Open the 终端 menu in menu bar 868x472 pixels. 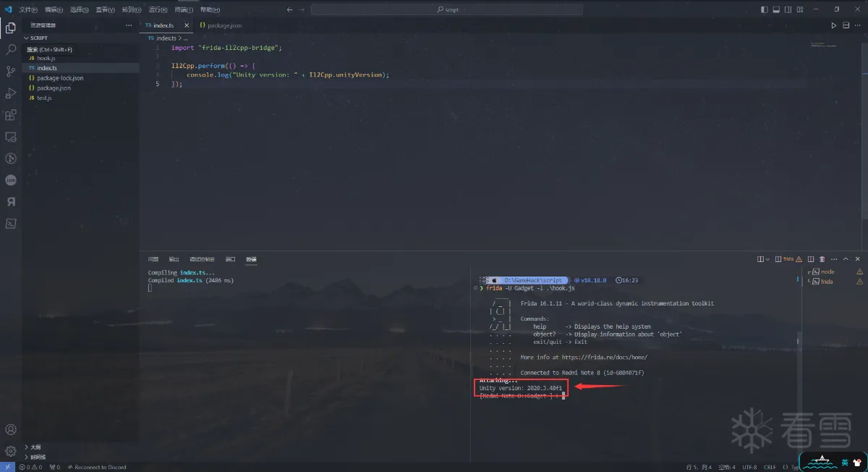(x=181, y=9)
